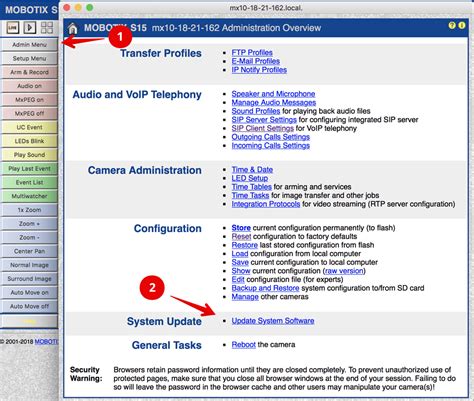Click the Configuration section heading
Viewport: 474px width, 401px height.
point(168,229)
